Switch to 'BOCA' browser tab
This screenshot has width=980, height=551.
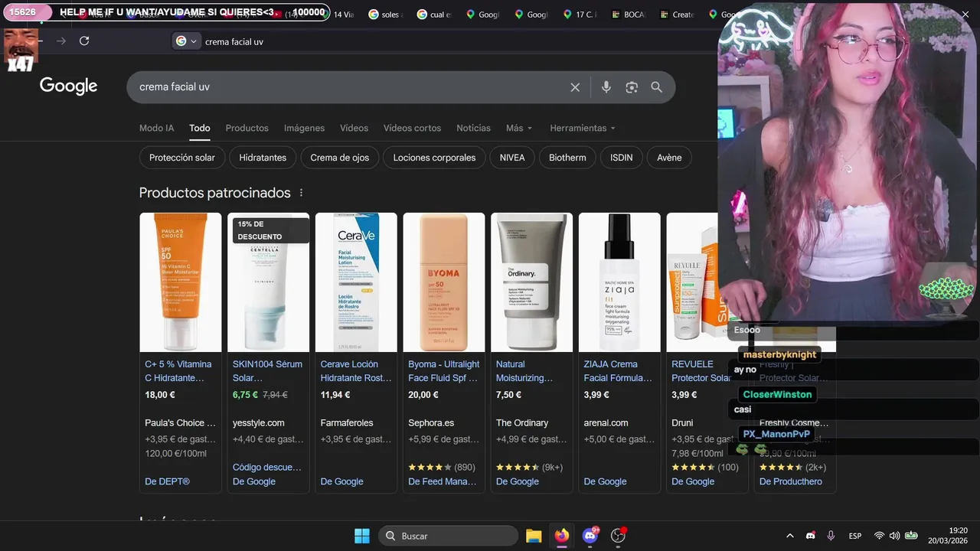pyautogui.click(x=629, y=15)
